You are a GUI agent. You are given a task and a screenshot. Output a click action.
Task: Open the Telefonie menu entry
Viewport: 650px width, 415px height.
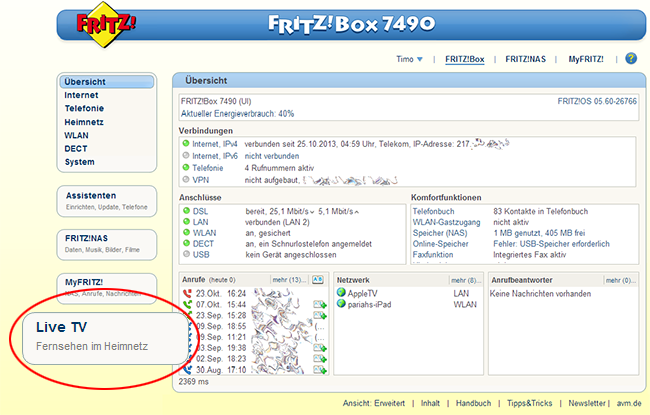tap(84, 108)
